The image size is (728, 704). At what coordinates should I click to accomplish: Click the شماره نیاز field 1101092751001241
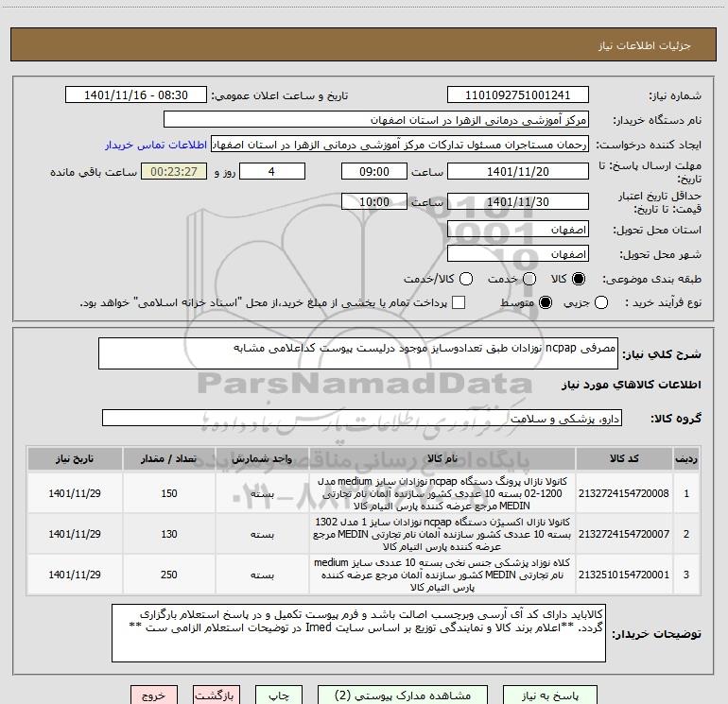518,95
